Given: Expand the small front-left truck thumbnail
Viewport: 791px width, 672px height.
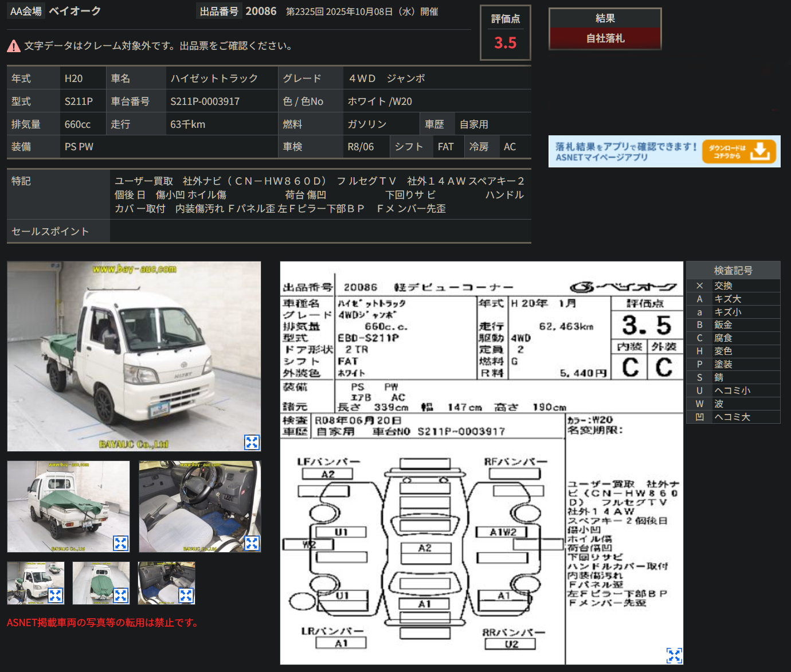Looking at the screenshot, I should tap(55, 595).
